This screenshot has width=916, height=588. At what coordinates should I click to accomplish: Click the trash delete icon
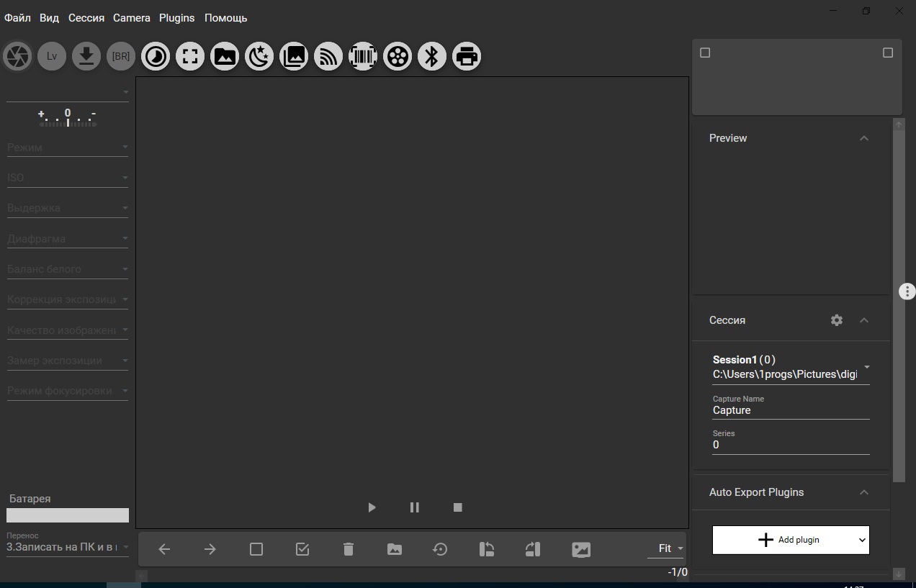tap(349, 549)
